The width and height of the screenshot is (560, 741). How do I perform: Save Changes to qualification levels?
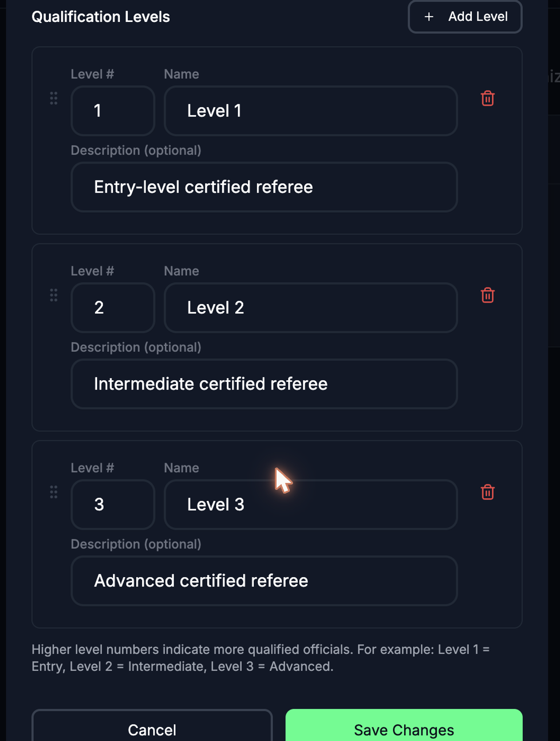(x=404, y=726)
